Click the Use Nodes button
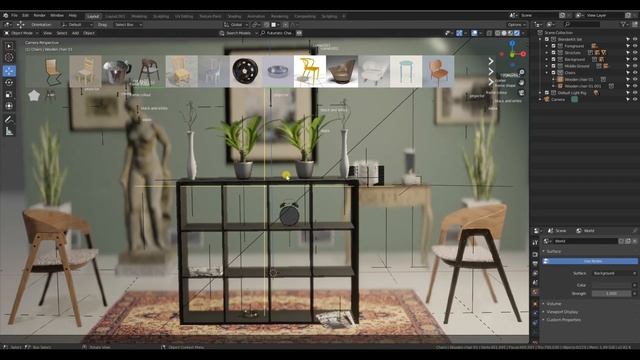The image size is (640, 360). pos(590,261)
